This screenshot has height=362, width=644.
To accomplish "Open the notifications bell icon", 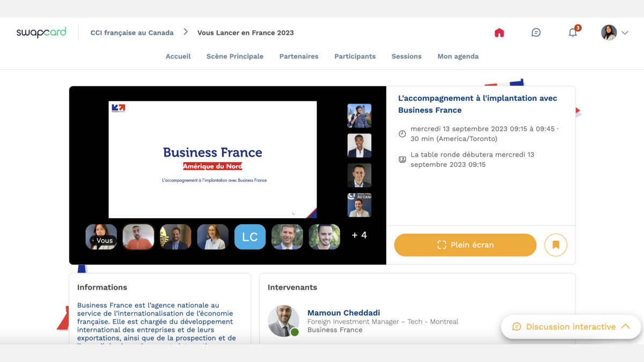I will coord(573,33).
